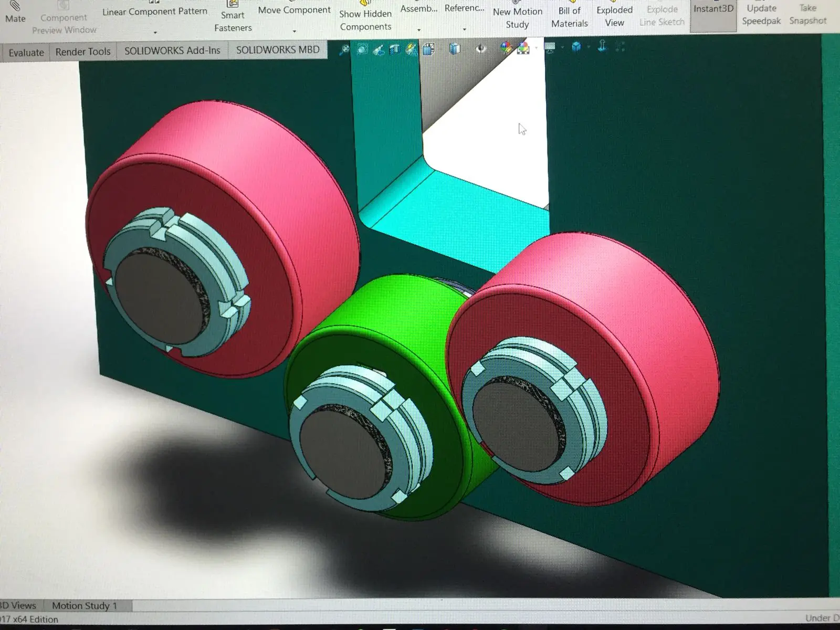
Task: Click Explode Line Sketch
Action: (x=662, y=14)
